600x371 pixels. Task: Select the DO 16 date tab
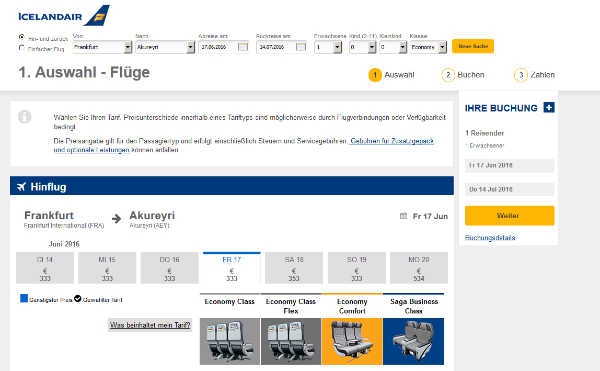pos(170,268)
